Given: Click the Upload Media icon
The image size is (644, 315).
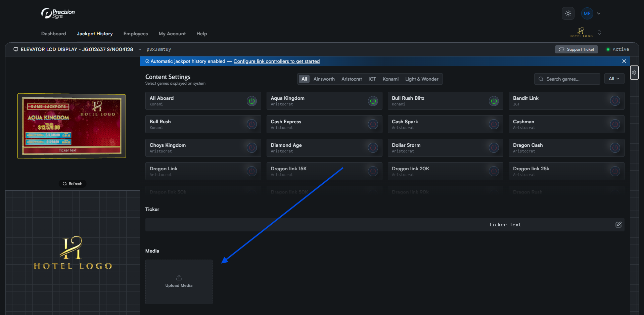Looking at the screenshot, I should click(179, 278).
